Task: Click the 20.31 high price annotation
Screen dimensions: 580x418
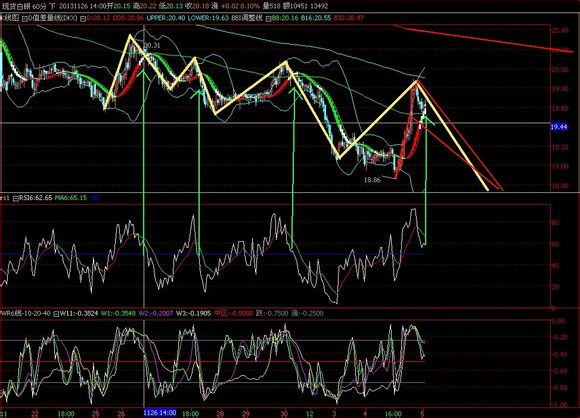Action: 152,45
